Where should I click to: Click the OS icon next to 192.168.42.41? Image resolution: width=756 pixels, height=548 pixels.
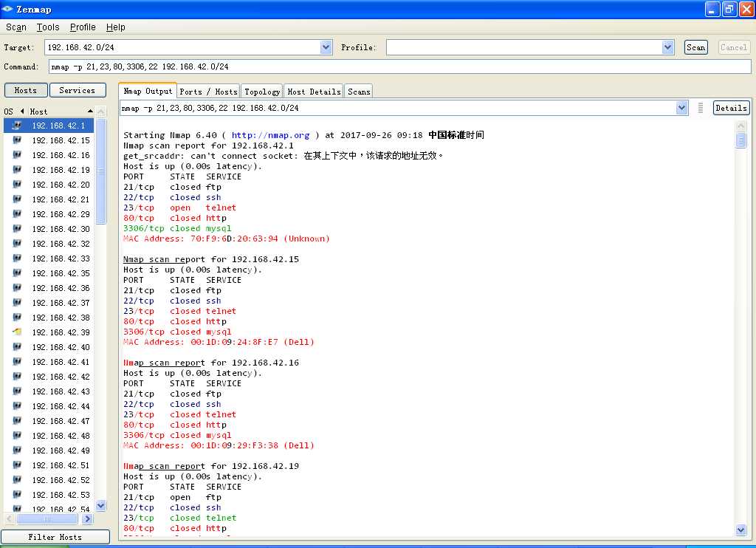point(17,363)
